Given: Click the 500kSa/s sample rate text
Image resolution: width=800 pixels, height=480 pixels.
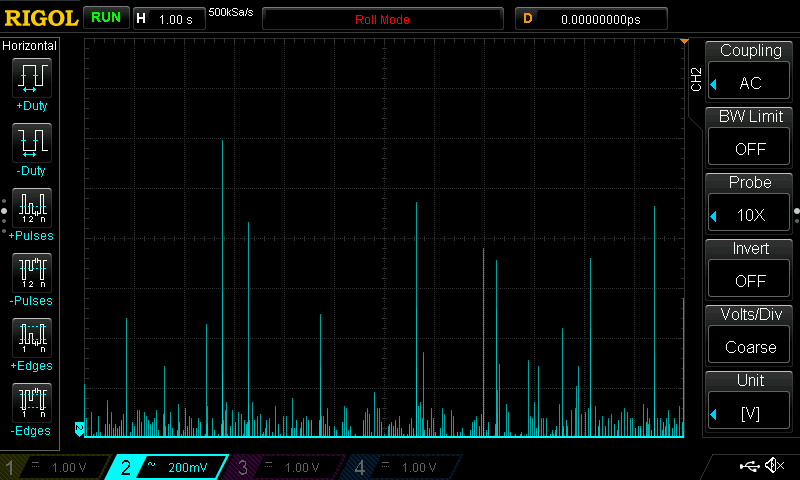Looking at the screenshot, I should pyautogui.click(x=231, y=13).
